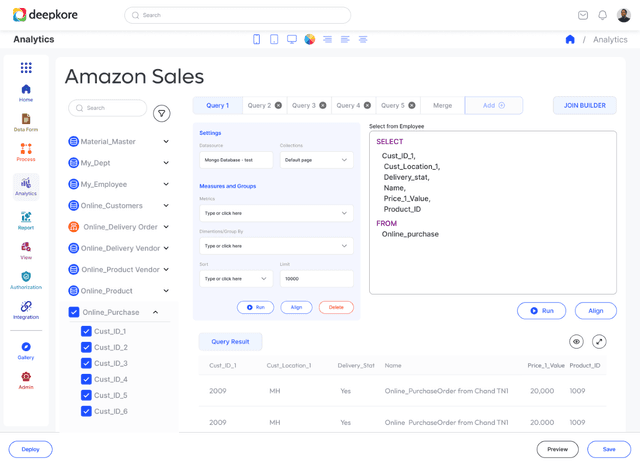The width and height of the screenshot is (640, 467).
Task: Expand the Material_Master table
Action: coord(166,142)
